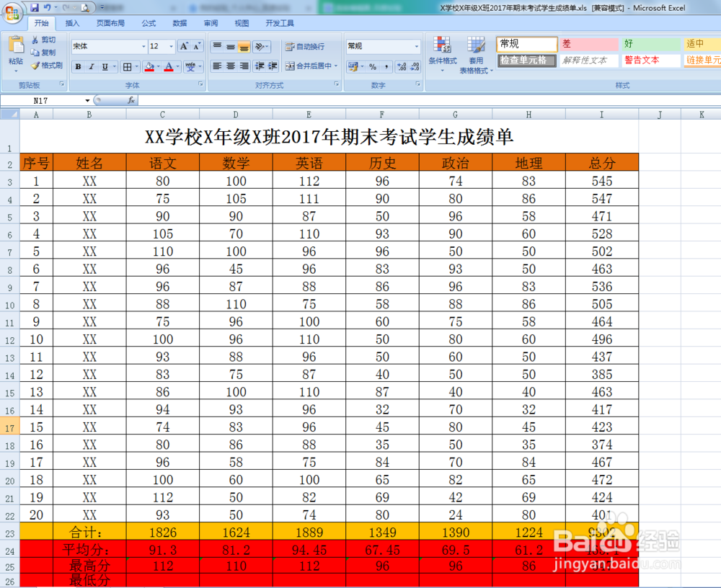
Task: Apply the 检查单元格 cell style
Action: (x=527, y=61)
